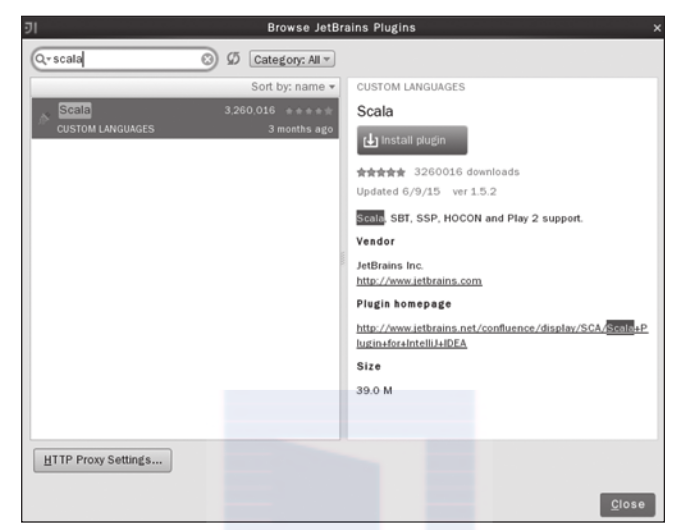Image resolution: width=687 pixels, height=530 pixels.
Task: Click the '39.0 M' size value
Action: click(x=374, y=390)
